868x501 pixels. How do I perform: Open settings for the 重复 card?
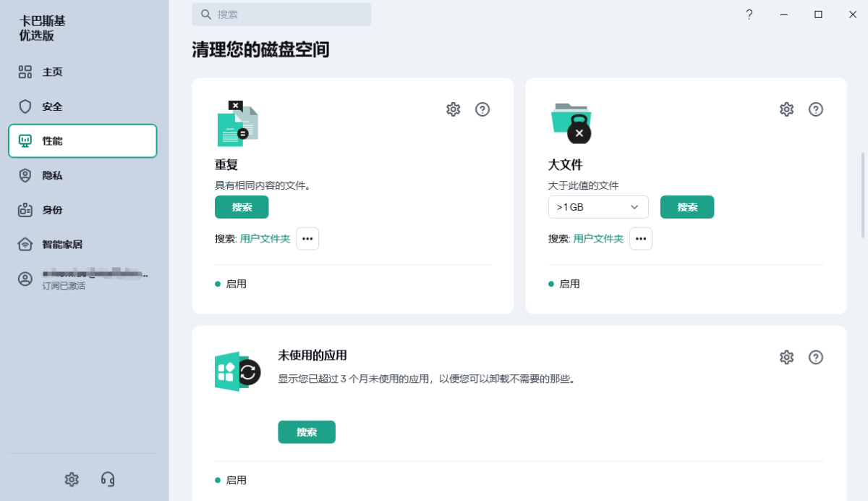(x=453, y=109)
